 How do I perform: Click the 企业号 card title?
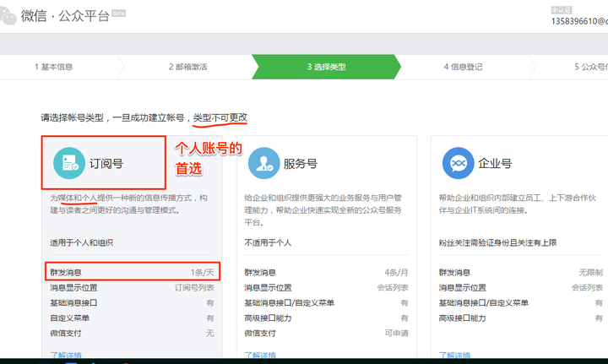pyautogui.click(x=495, y=164)
